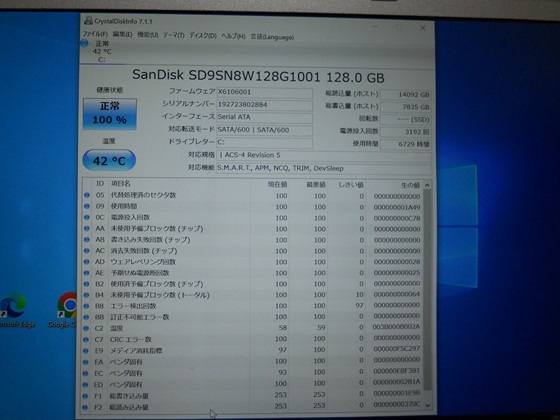This screenshot has height=420, width=560.
Task: Click the status dot for attribute ED
Action: [85, 385]
